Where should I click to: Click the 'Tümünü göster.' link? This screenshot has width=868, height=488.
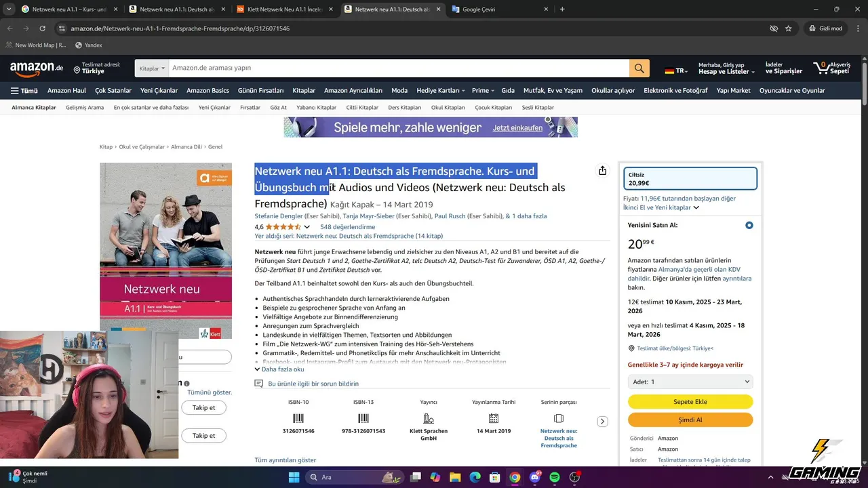click(x=210, y=392)
